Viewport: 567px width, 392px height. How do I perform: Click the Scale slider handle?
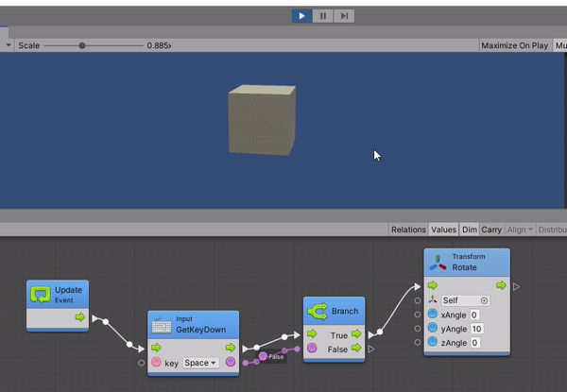[x=82, y=45]
